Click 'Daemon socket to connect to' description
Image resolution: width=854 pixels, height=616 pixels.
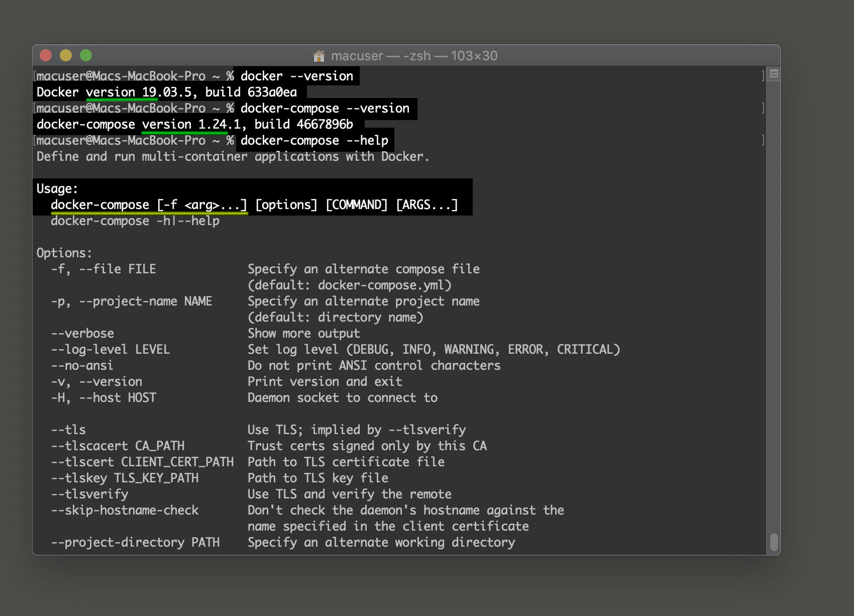tap(343, 398)
